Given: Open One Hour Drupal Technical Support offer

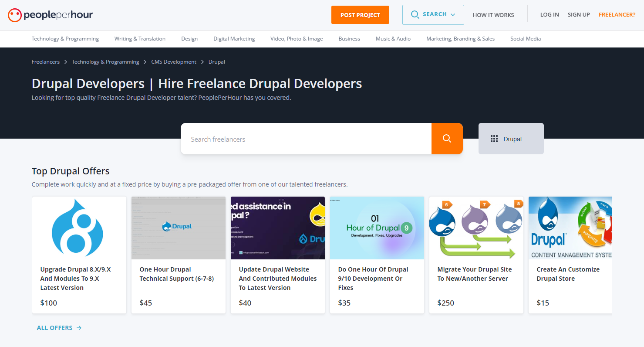Looking at the screenshot, I should pyautogui.click(x=177, y=274).
